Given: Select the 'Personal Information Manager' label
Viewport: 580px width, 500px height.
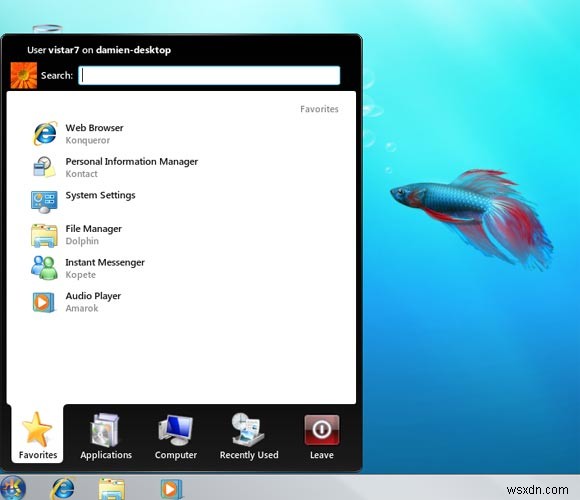Looking at the screenshot, I should (x=132, y=162).
